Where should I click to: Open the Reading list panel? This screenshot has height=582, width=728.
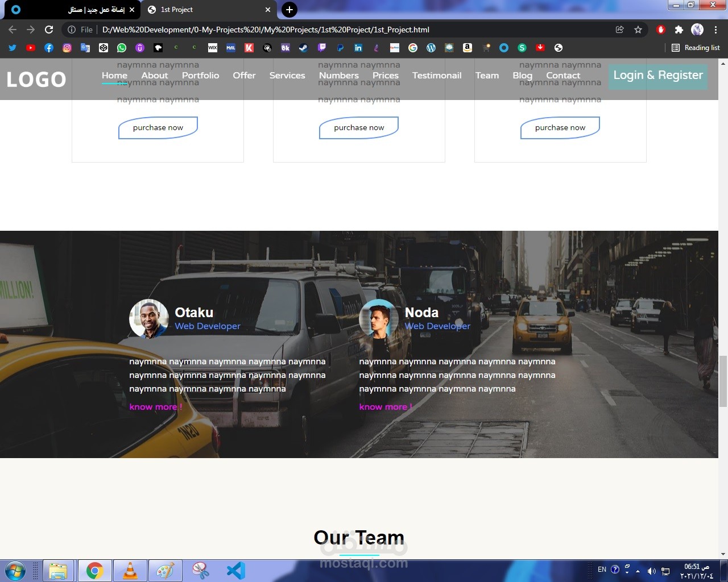coord(696,48)
